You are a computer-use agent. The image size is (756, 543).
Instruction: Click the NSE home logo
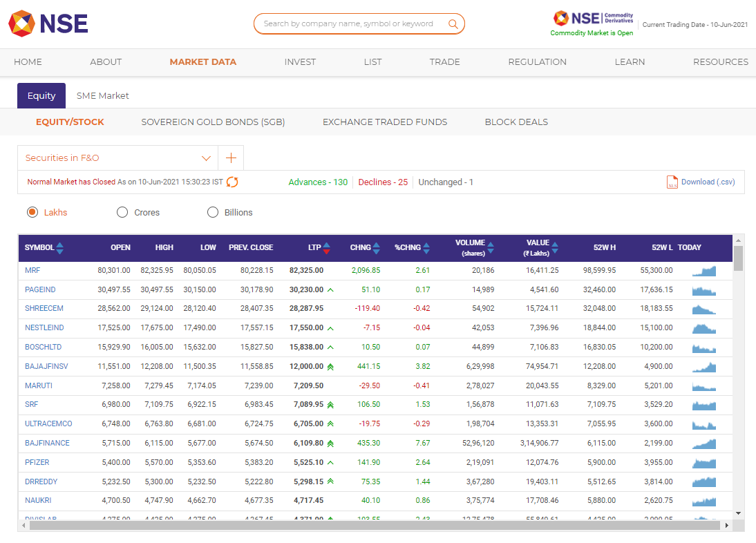coord(48,23)
